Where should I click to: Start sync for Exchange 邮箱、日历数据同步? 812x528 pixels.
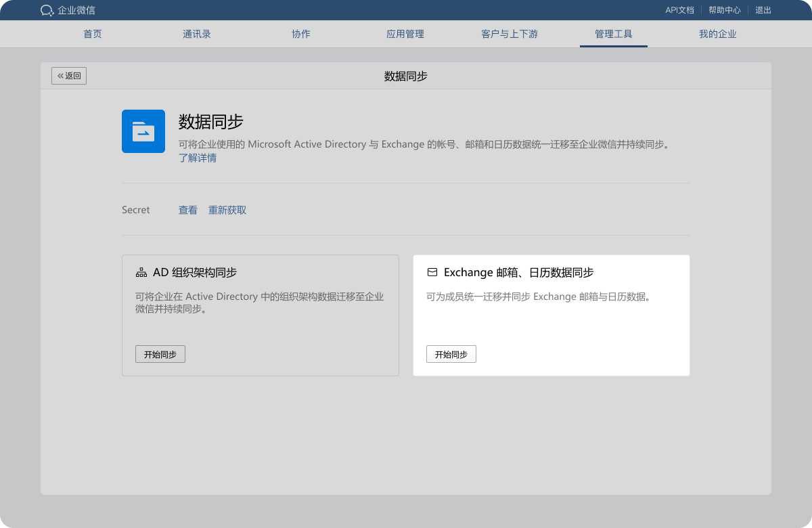click(451, 354)
